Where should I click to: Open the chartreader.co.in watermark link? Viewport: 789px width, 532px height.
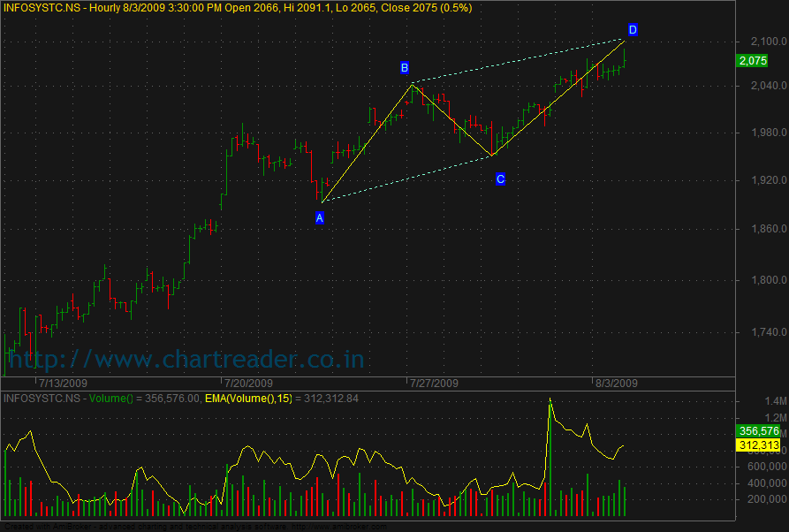(x=186, y=360)
